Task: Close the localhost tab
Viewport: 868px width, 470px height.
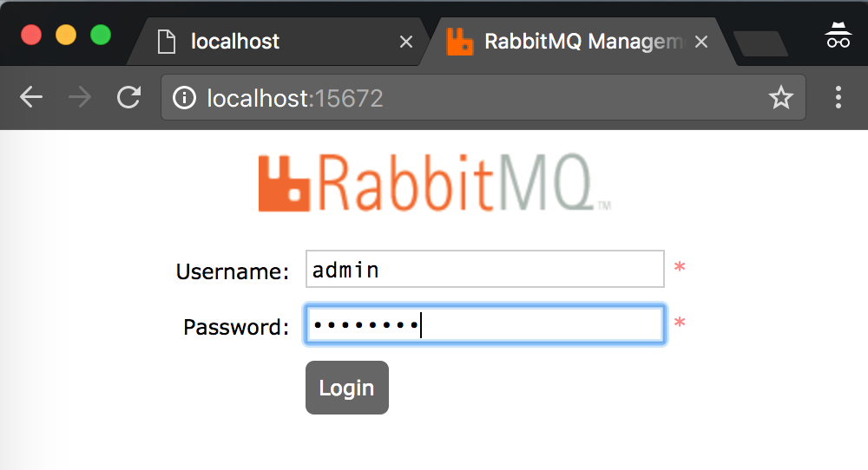Action: click(x=406, y=42)
